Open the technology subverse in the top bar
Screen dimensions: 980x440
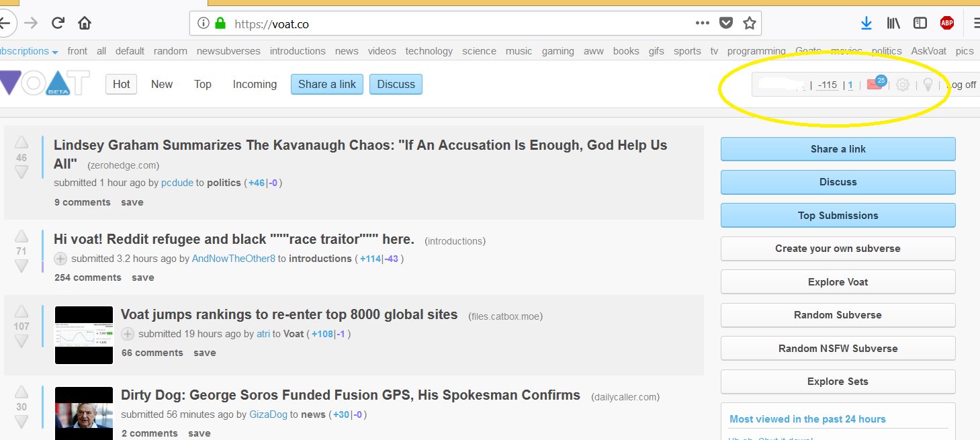click(429, 51)
